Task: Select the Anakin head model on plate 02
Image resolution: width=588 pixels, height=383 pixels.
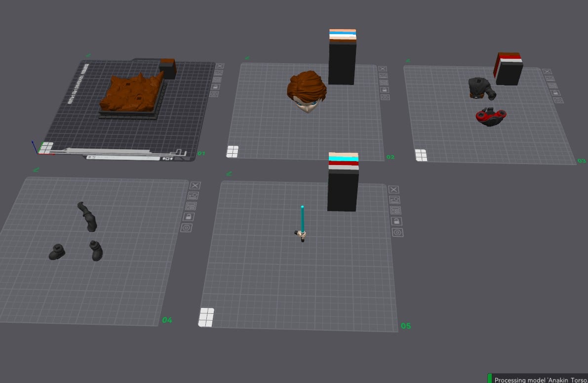Action: pos(307,91)
